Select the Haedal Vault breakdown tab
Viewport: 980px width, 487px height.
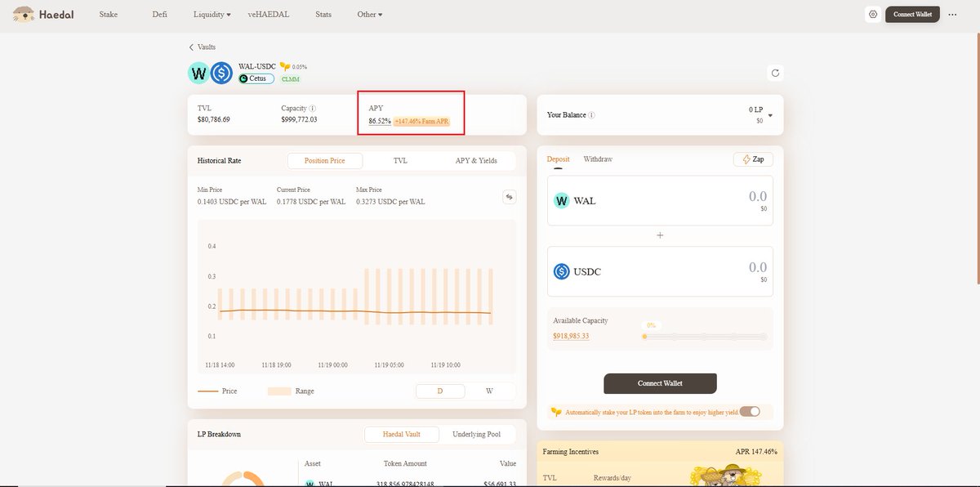pos(400,434)
